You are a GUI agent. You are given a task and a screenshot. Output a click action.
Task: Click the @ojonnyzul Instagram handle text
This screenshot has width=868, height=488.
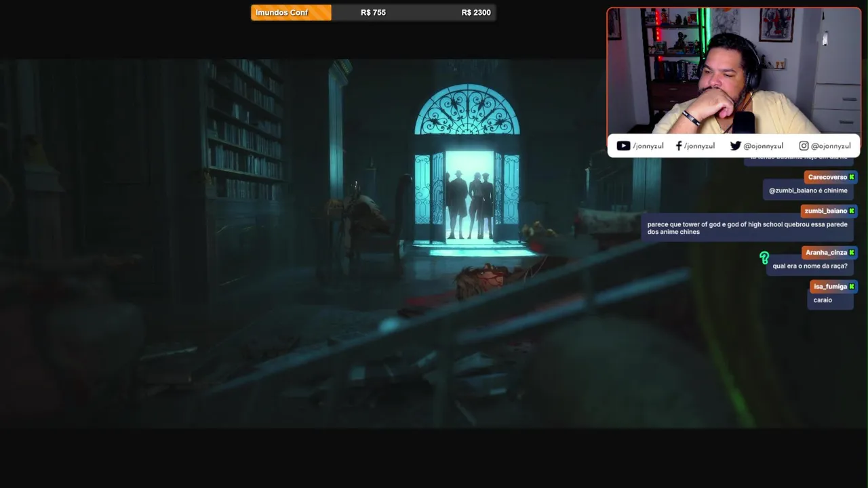(x=831, y=146)
